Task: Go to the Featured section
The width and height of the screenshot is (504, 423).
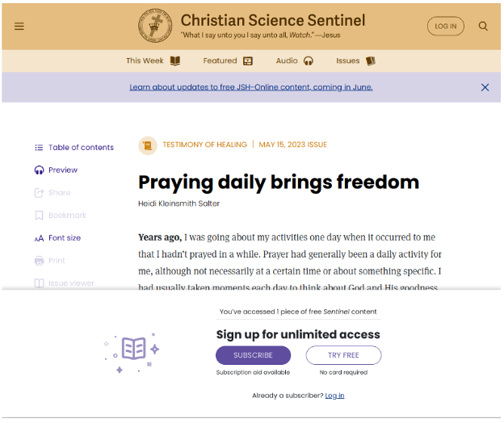Action: click(228, 61)
